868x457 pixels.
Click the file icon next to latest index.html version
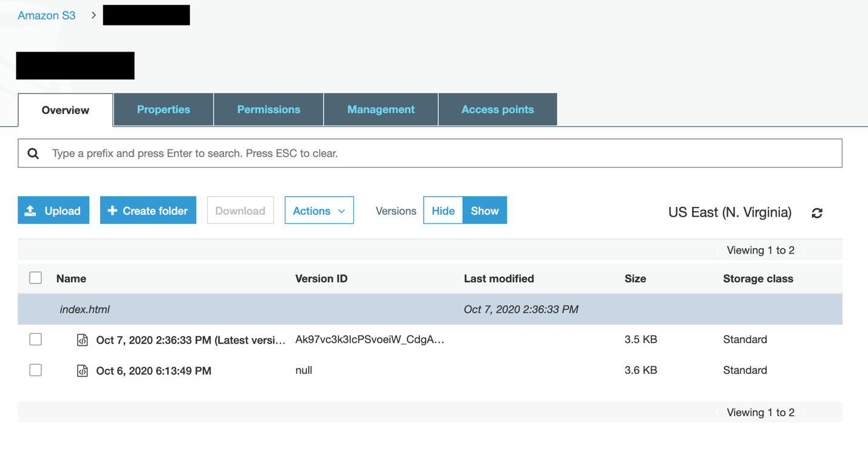(x=83, y=339)
